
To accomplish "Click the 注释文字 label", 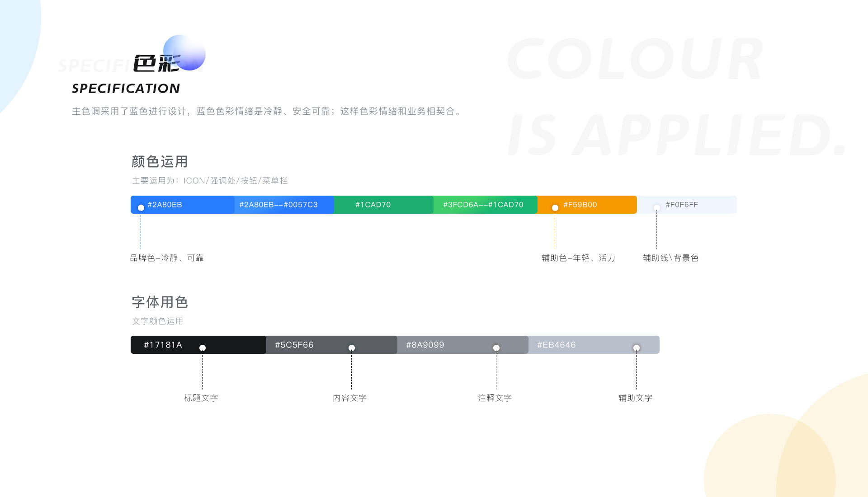I will pos(495,398).
